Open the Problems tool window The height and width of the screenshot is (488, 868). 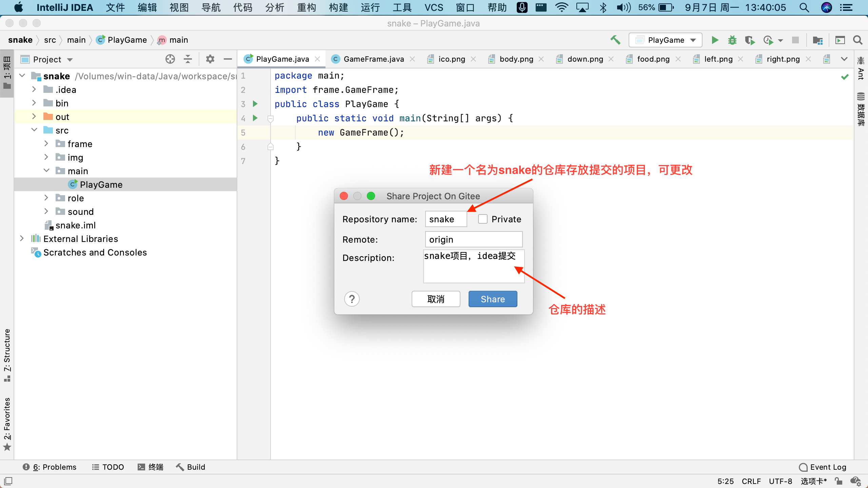pos(50,467)
